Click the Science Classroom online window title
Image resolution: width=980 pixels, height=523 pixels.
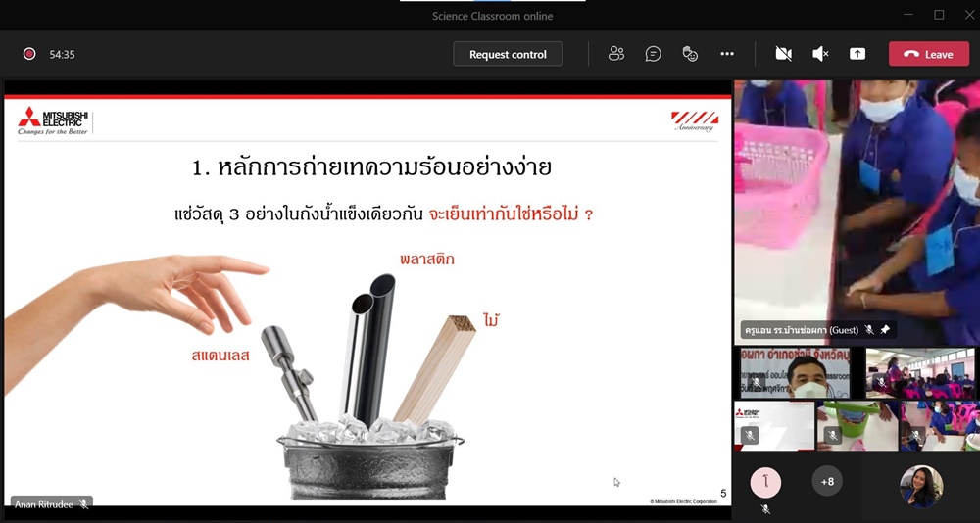click(x=493, y=16)
